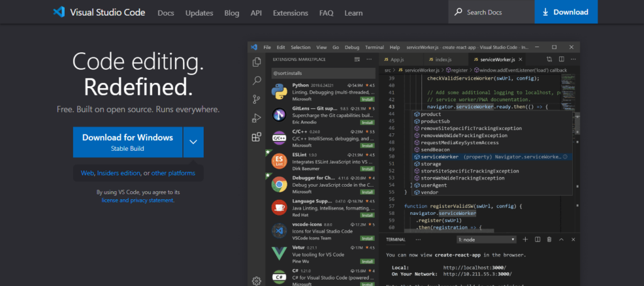Click the Search magnifier in activity bar

(257, 80)
